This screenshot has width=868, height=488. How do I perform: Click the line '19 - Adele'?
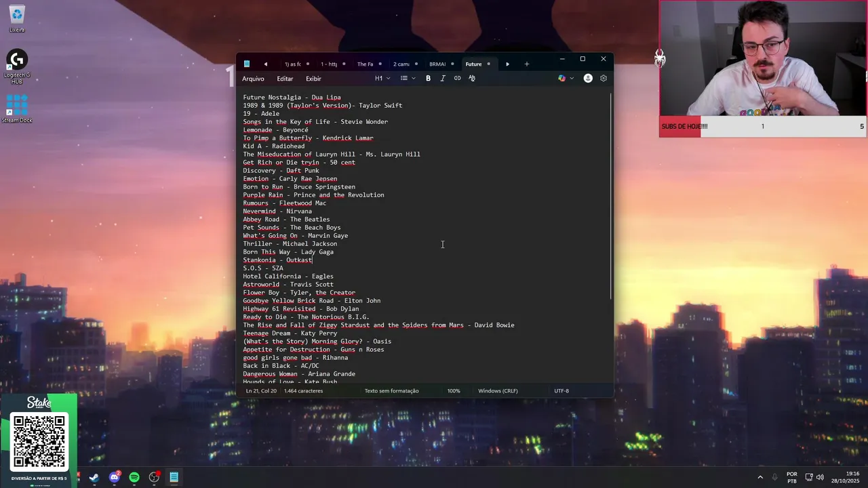coord(261,114)
